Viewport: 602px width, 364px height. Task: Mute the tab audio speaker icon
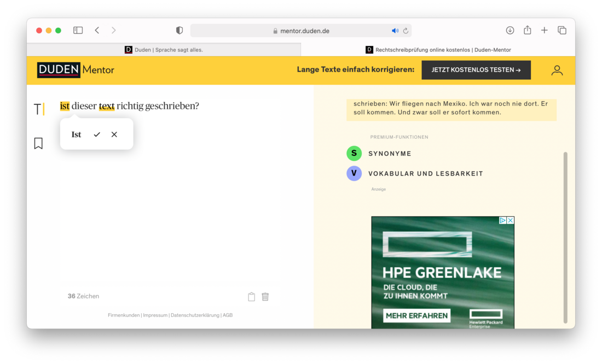click(395, 31)
